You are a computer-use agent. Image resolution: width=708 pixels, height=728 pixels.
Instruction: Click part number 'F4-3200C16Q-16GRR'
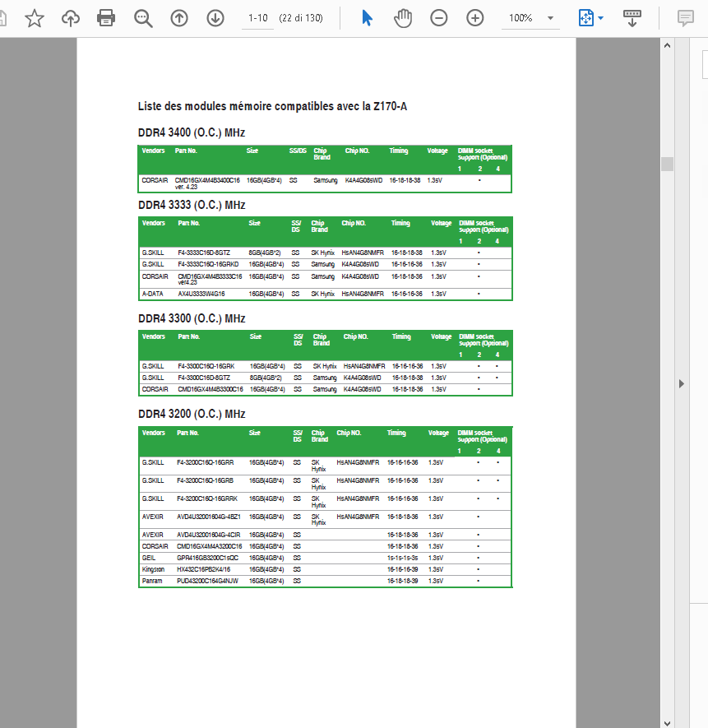[x=206, y=462]
